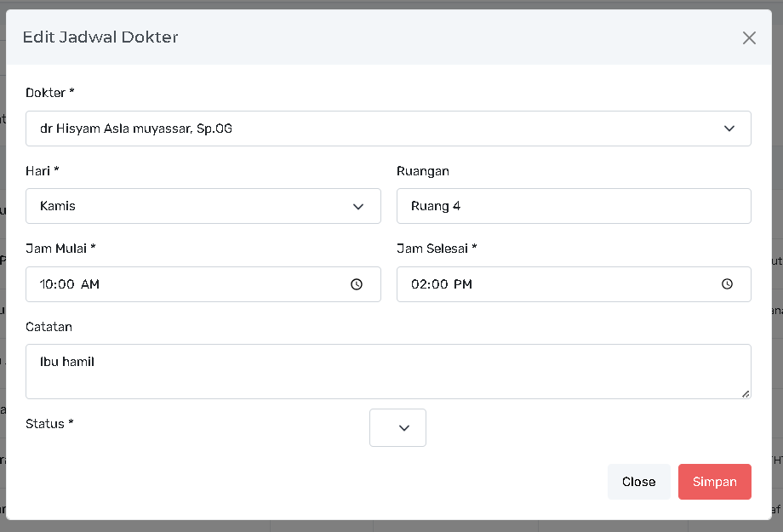Image resolution: width=783 pixels, height=532 pixels.
Task: Open the empty Status dropdown
Action: 397,427
